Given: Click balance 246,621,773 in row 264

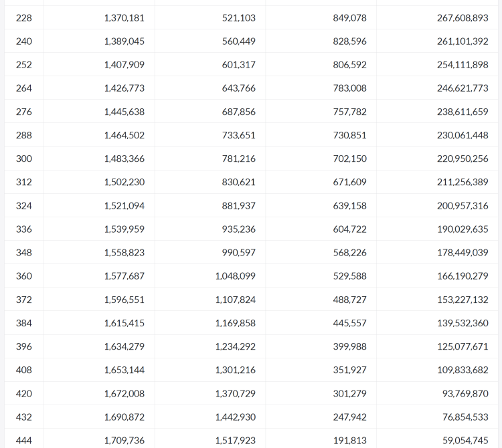Looking at the screenshot, I should (x=463, y=88).
